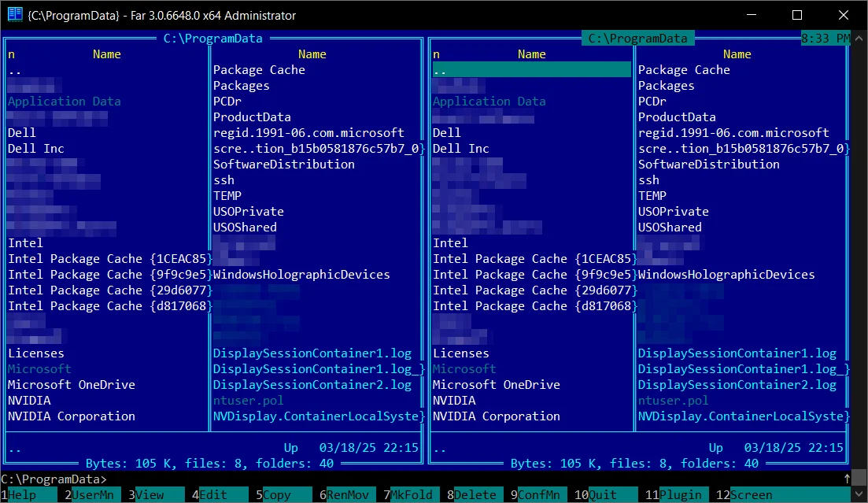Select NVIDIA Corporation folder in left panel
This screenshot has height=503, width=868.
tap(72, 416)
